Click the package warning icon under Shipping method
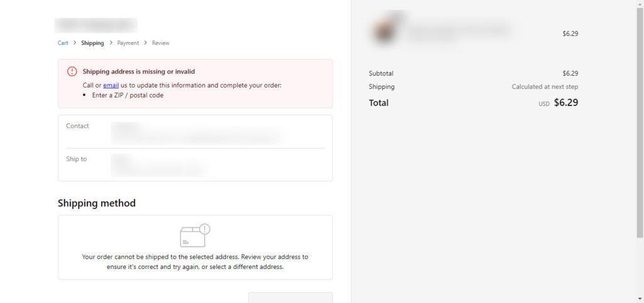The image size is (644, 303). pos(195,235)
